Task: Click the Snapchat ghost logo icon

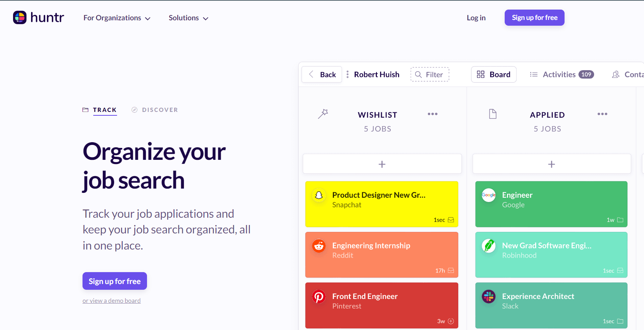Action: 319,195
